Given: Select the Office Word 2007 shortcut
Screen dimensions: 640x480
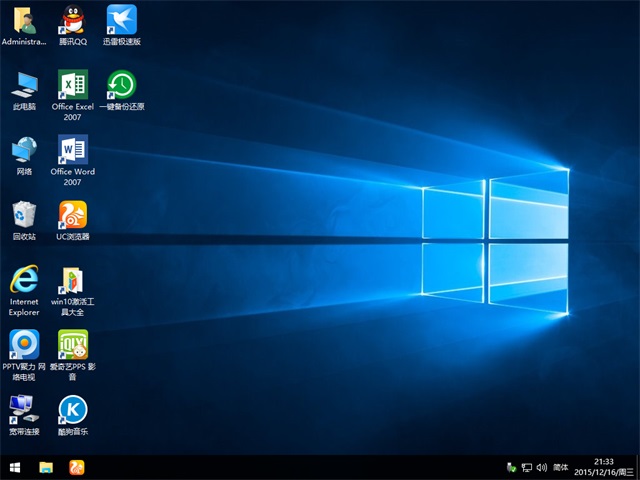Looking at the screenshot, I should pyautogui.click(x=73, y=150).
